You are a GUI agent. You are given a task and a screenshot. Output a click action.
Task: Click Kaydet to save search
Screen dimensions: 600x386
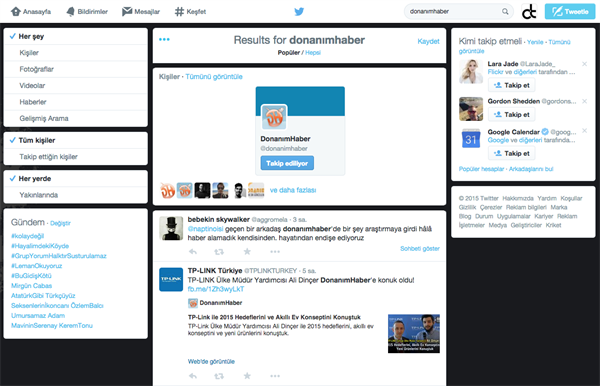[x=428, y=41]
